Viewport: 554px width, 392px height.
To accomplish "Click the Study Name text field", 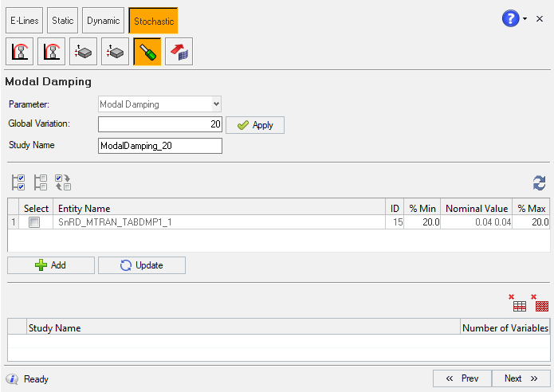I will pos(160,146).
